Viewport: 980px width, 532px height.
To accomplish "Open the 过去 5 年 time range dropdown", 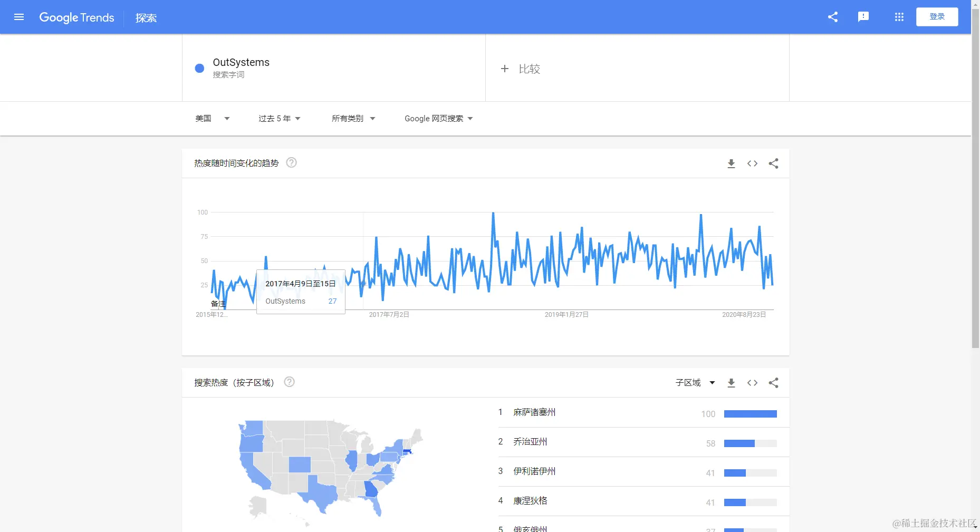I will coord(280,119).
